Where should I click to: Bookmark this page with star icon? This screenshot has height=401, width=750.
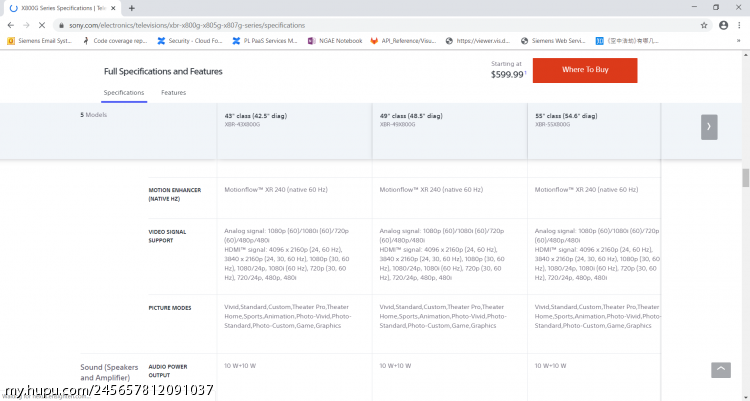[704, 25]
